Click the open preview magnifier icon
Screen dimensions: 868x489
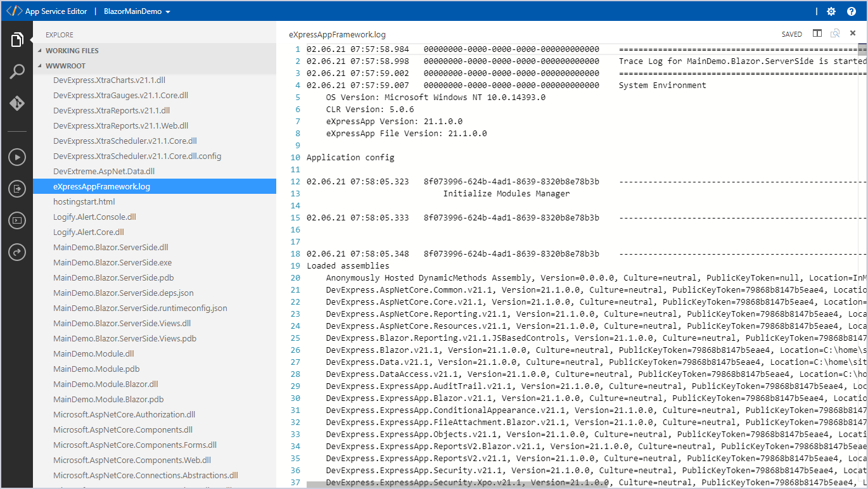835,34
